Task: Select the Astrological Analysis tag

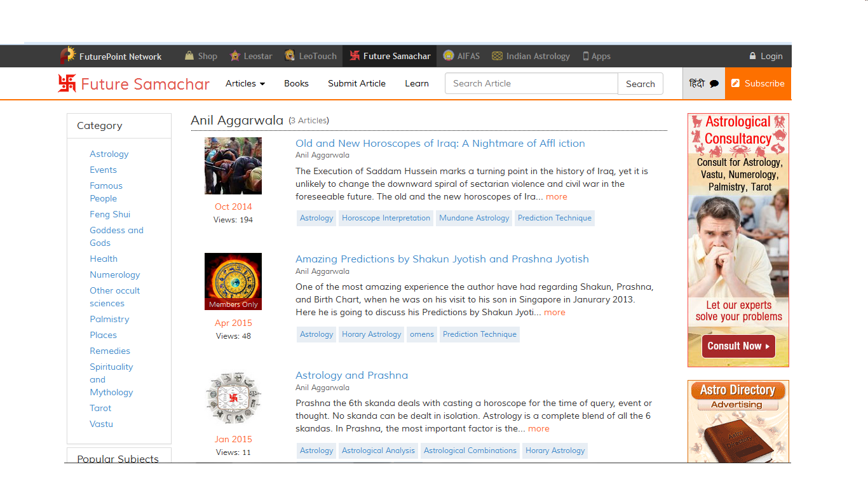Action: click(x=378, y=451)
